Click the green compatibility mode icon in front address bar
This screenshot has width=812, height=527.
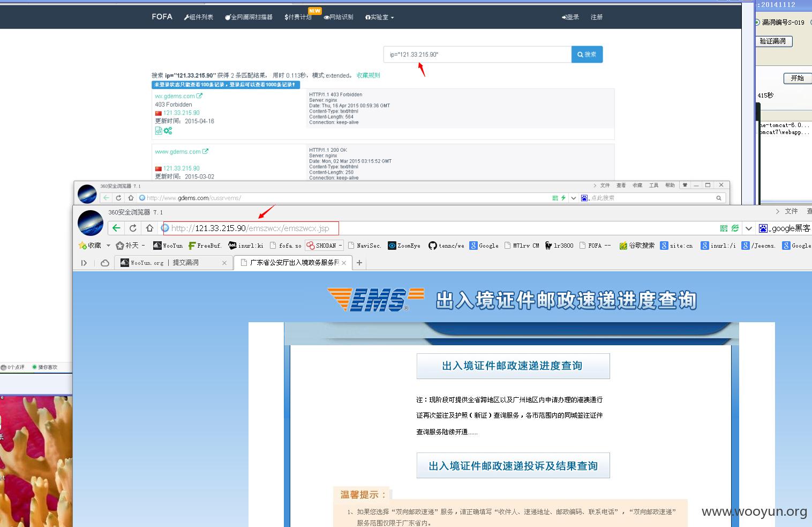735,228
